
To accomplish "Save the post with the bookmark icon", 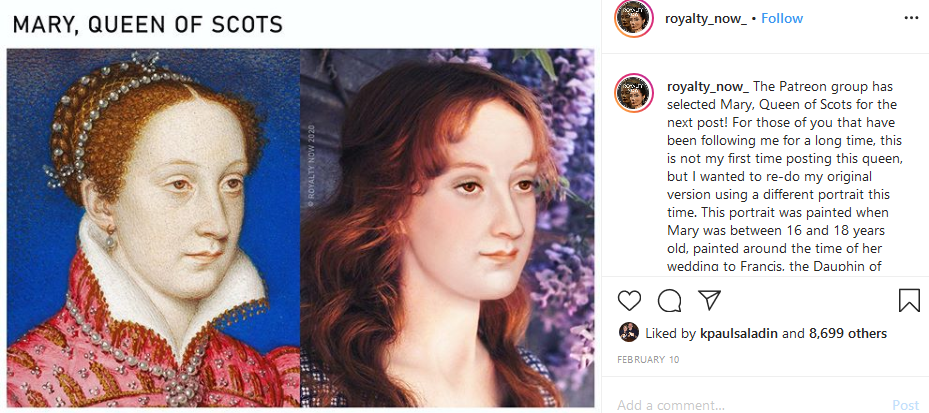I will tap(909, 300).
